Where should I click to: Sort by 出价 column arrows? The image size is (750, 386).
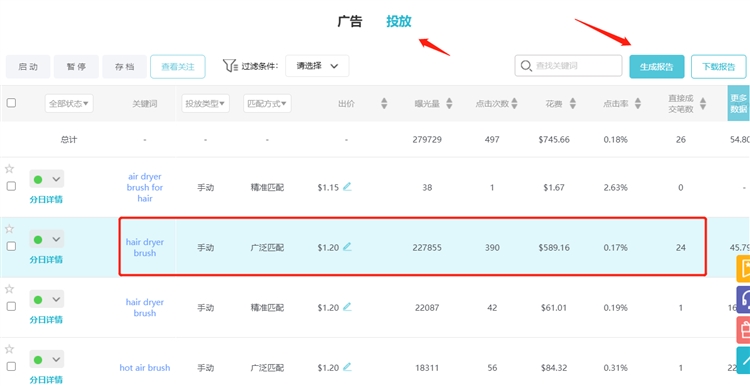tap(384, 103)
